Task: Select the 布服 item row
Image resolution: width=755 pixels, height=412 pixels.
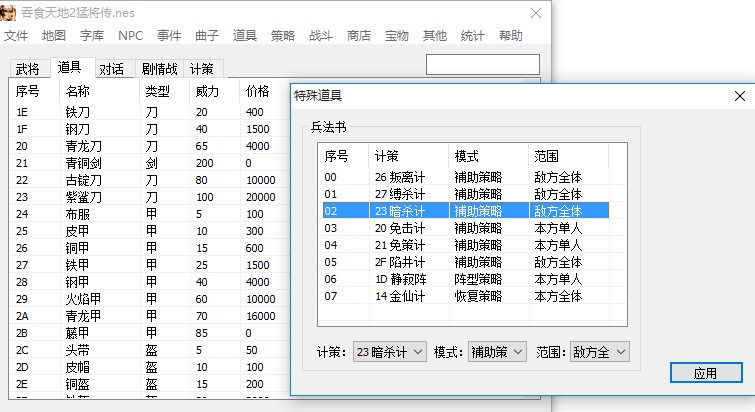Action: click(150, 214)
